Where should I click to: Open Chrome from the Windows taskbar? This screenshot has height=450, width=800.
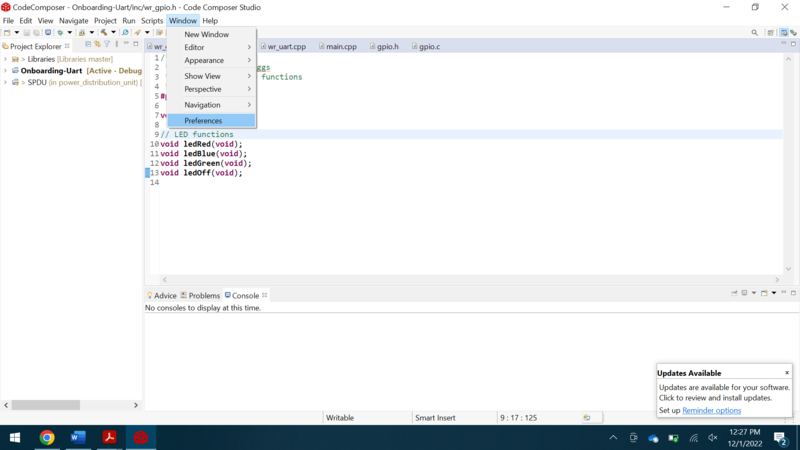click(47, 438)
